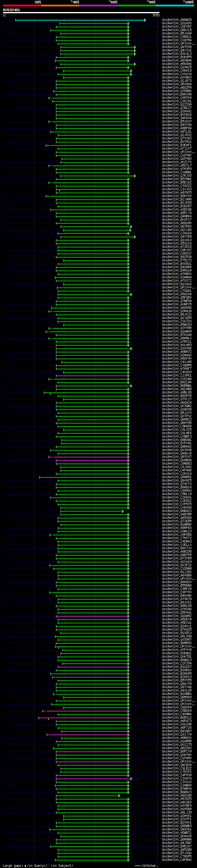Select the UniRef100_Q4Y538 label
The width and height of the screenshot is (197, 868).
pos(177,47)
